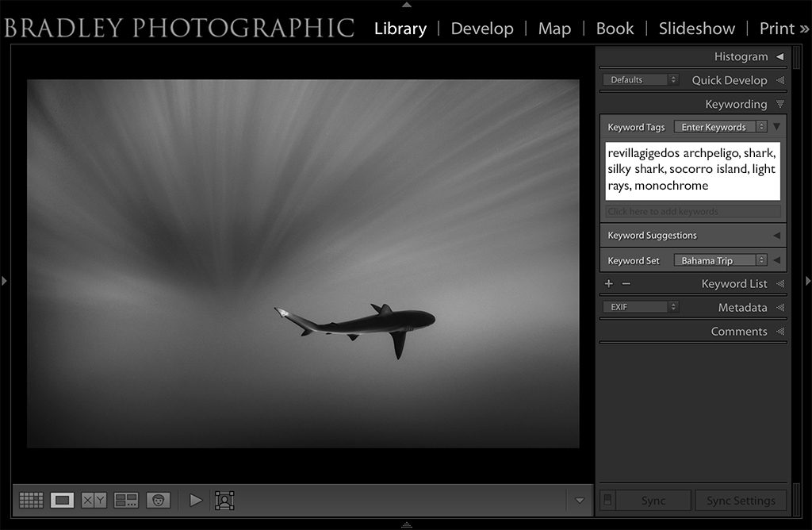Click the shark photo preview
812x530 pixels.
[x=303, y=263]
